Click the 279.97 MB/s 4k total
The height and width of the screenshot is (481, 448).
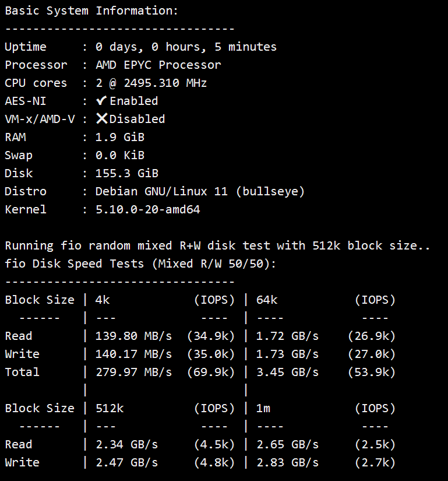click(133, 373)
